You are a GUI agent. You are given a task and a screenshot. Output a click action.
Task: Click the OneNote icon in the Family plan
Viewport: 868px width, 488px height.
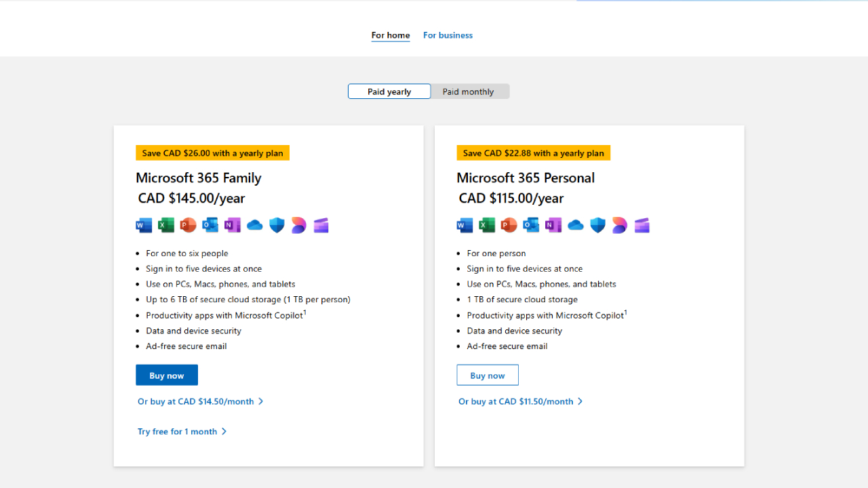point(233,225)
